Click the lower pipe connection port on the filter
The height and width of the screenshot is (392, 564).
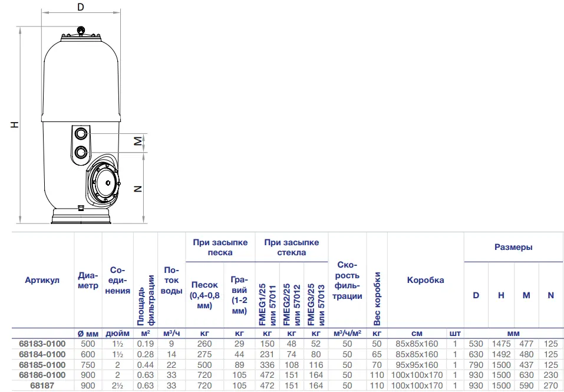pyautogui.click(x=81, y=152)
